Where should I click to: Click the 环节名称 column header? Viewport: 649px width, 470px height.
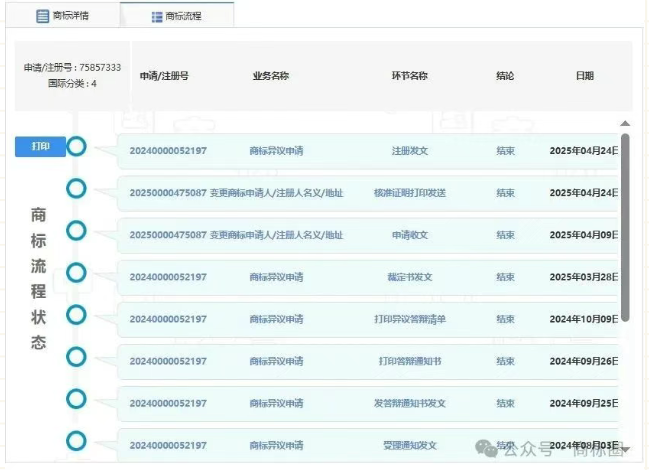tap(409, 76)
